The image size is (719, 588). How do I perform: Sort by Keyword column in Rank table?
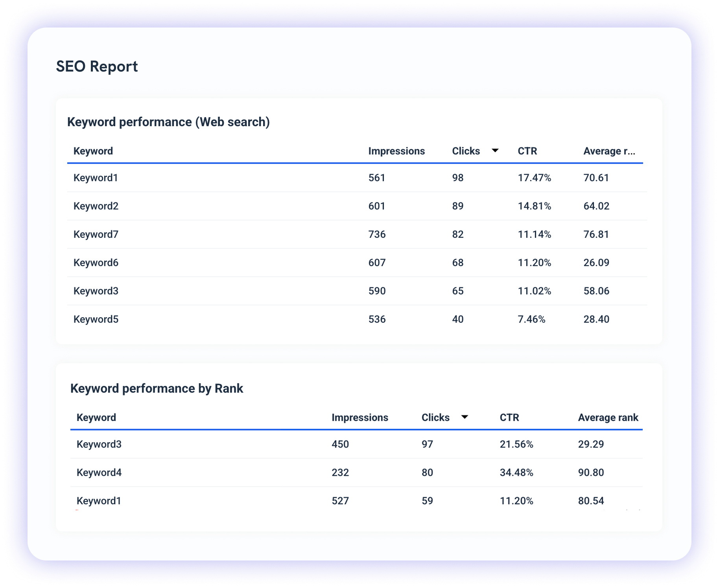click(x=96, y=417)
